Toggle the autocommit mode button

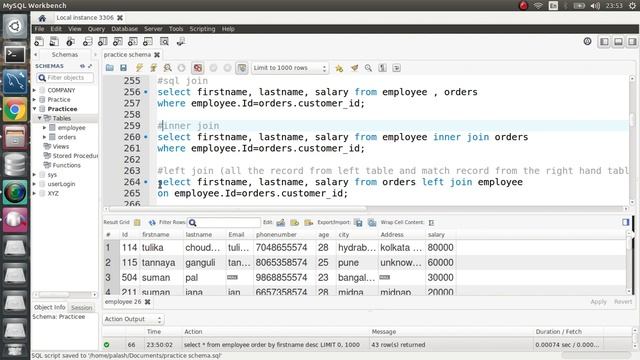pos(242,68)
